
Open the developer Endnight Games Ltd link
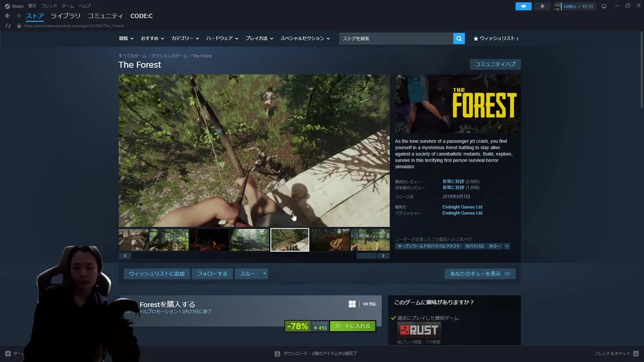point(462,207)
